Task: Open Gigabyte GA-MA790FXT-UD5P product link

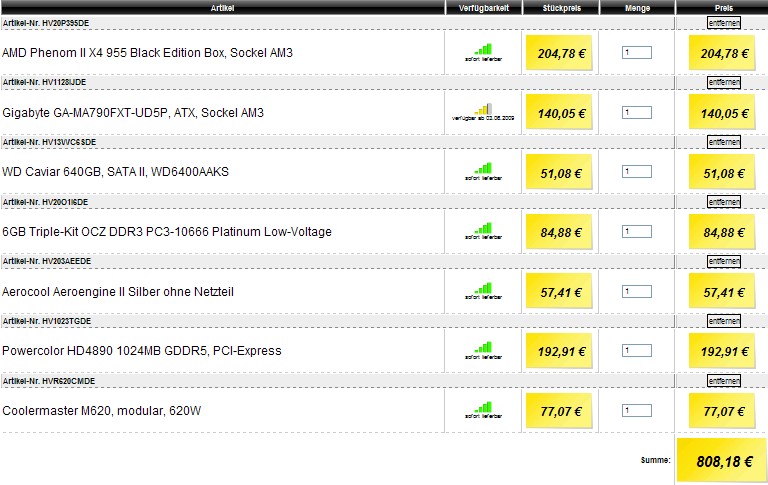Action: (133, 113)
